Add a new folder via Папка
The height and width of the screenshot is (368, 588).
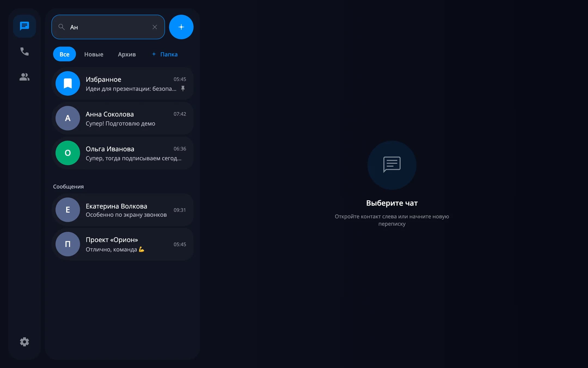click(x=165, y=54)
